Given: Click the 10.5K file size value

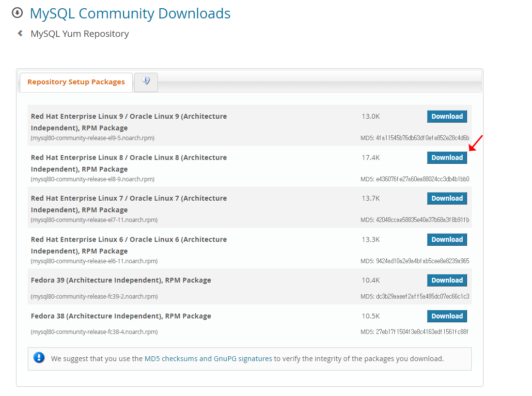Looking at the screenshot, I should tap(371, 316).
